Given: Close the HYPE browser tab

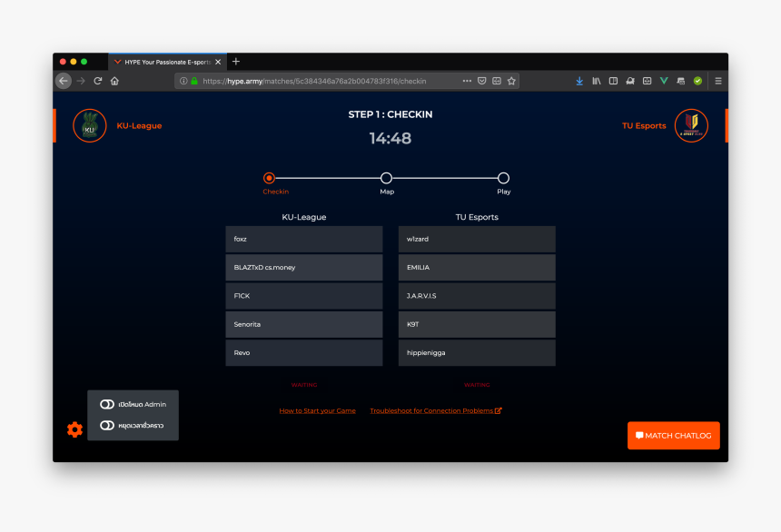Looking at the screenshot, I should (218, 62).
